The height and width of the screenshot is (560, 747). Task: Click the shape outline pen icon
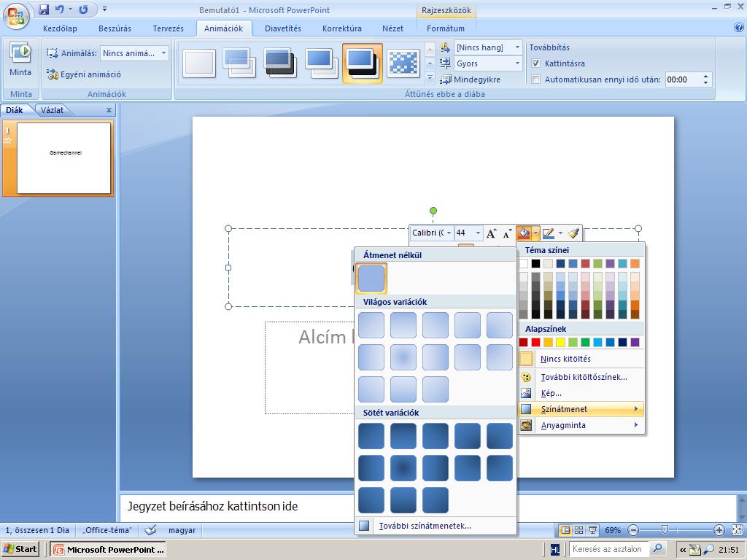pos(549,233)
